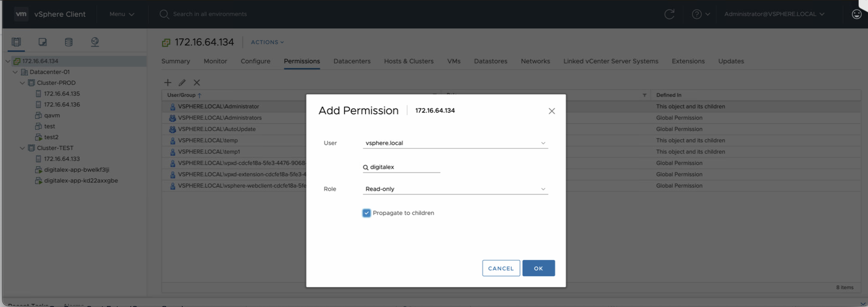Open the Hosts and Clusters inventory view icon
Screen dimensions: 868x307
[16, 42]
